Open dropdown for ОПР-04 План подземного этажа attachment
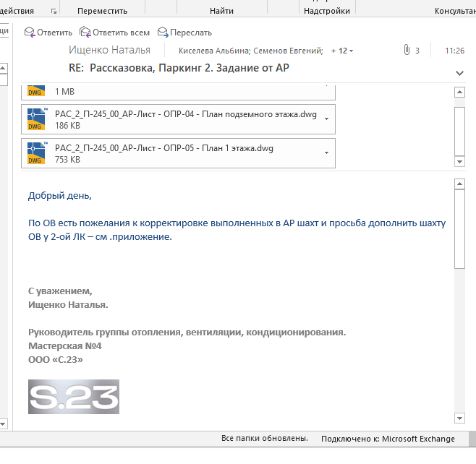 click(327, 119)
